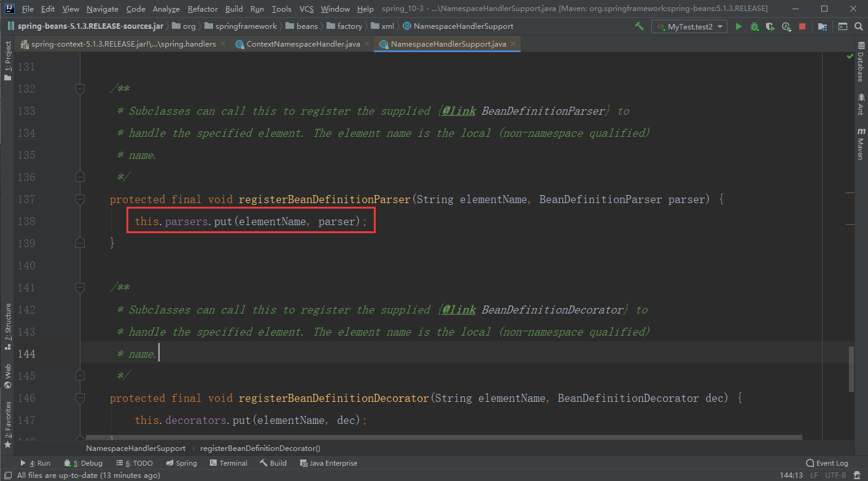Open the Refactor menu
Screen dimensions: 868x481
[203, 9]
